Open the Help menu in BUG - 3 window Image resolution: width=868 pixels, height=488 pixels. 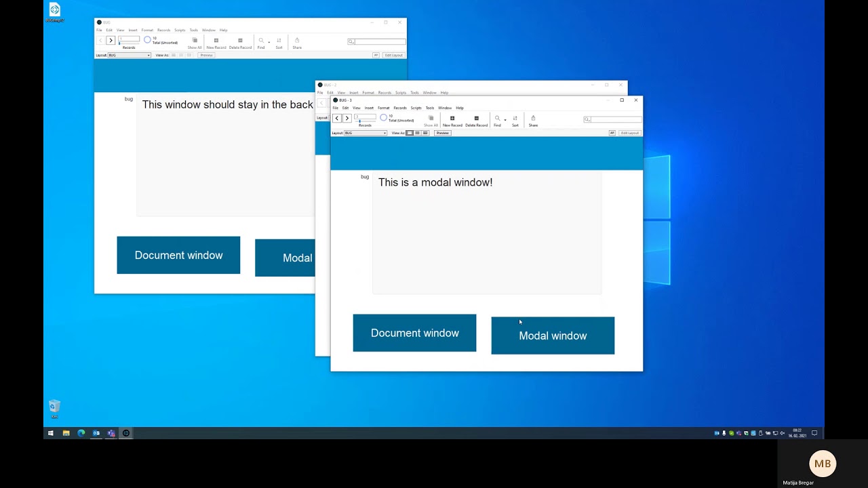[x=460, y=108]
